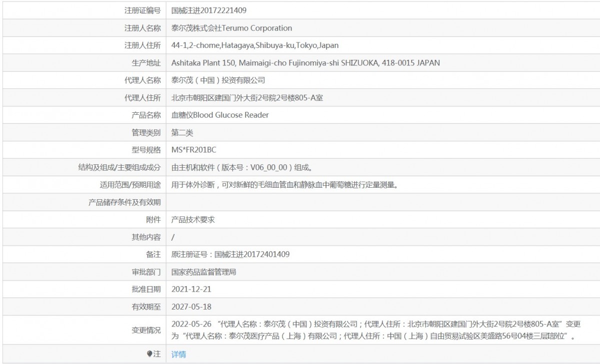The height and width of the screenshot is (364, 600).
Task: Select the 第二类 management category value
Action: pos(182,133)
